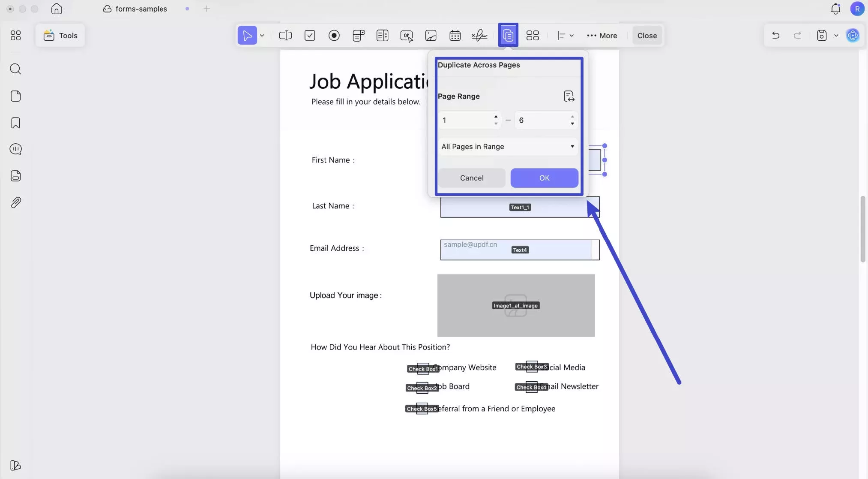Select Check Box3 for Social Media
The image size is (868, 479).
point(532,367)
